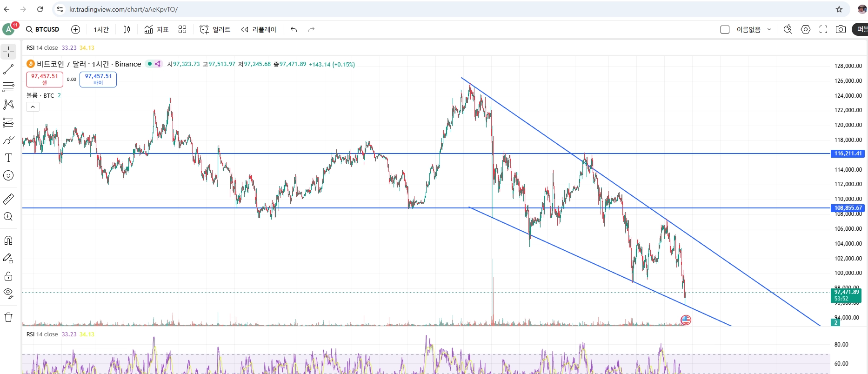Image resolution: width=868 pixels, height=374 pixels.
Task: Open the browser profile avatar
Action: click(x=862, y=9)
